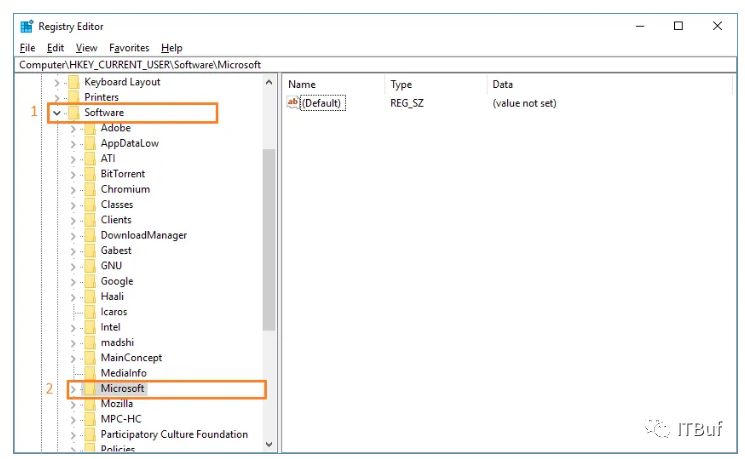
Task: Expand the Keyboard Layout key
Action: 57,83
